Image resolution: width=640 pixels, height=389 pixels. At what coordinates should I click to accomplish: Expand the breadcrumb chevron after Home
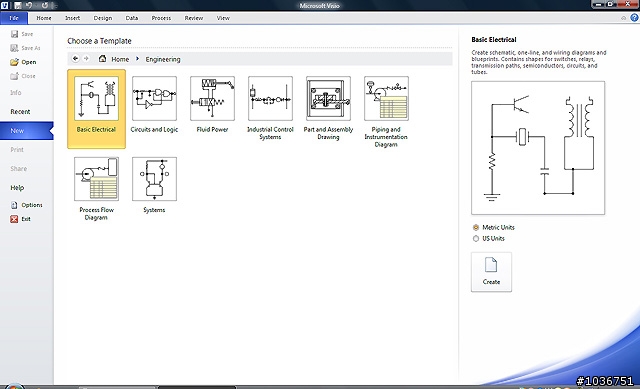[x=138, y=59]
